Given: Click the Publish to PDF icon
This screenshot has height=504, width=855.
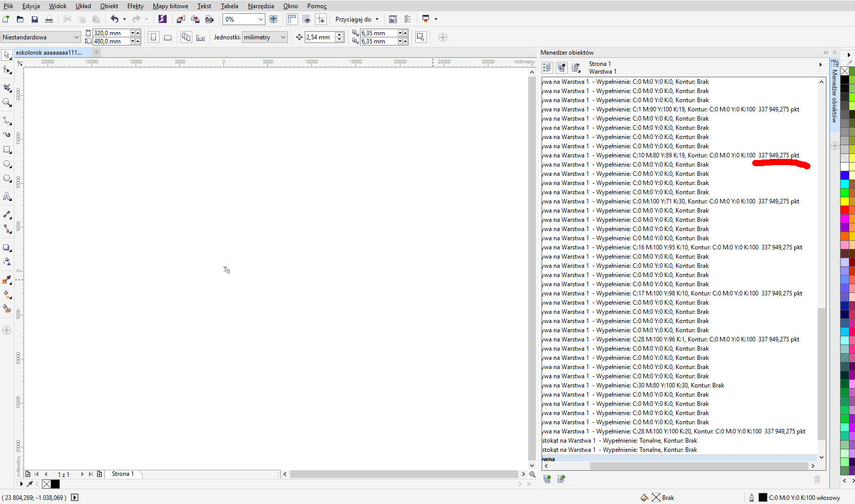Looking at the screenshot, I should [x=210, y=19].
